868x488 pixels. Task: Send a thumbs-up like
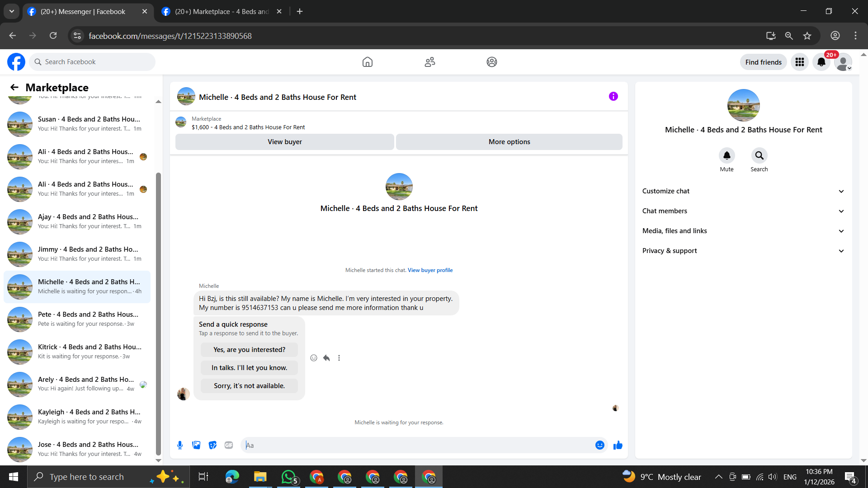[618, 445]
